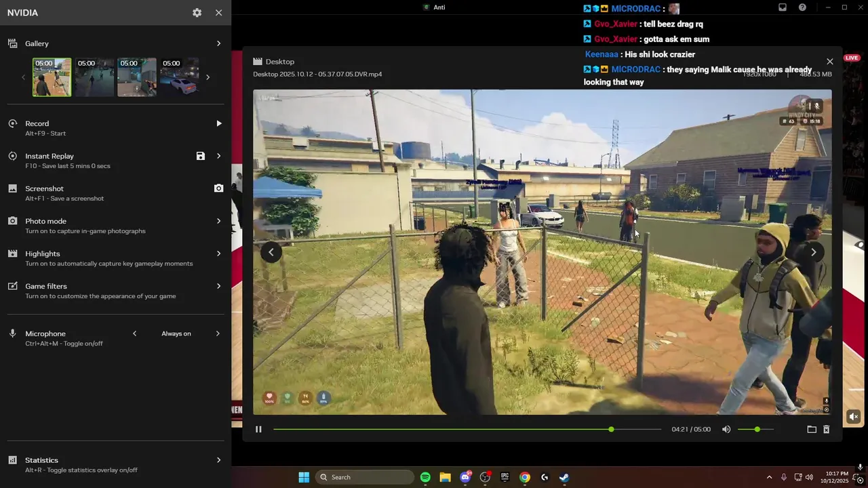
Task: Open Steam from the taskbar
Action: point(564,477)
